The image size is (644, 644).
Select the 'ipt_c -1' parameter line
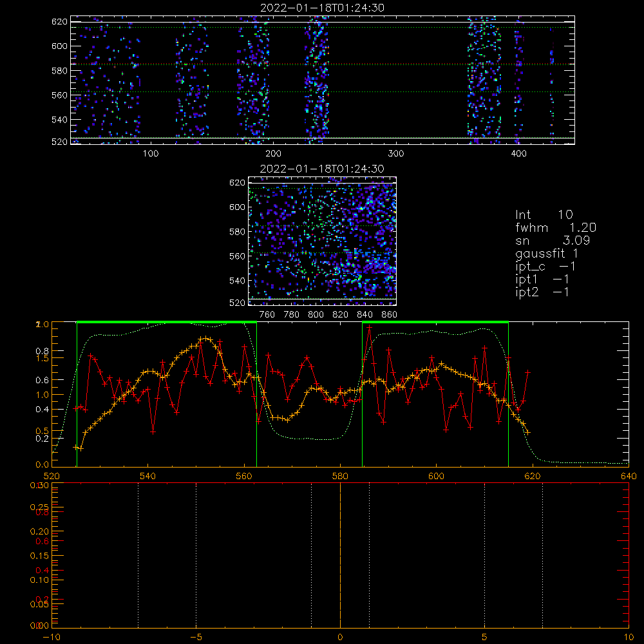pos(545,267)
